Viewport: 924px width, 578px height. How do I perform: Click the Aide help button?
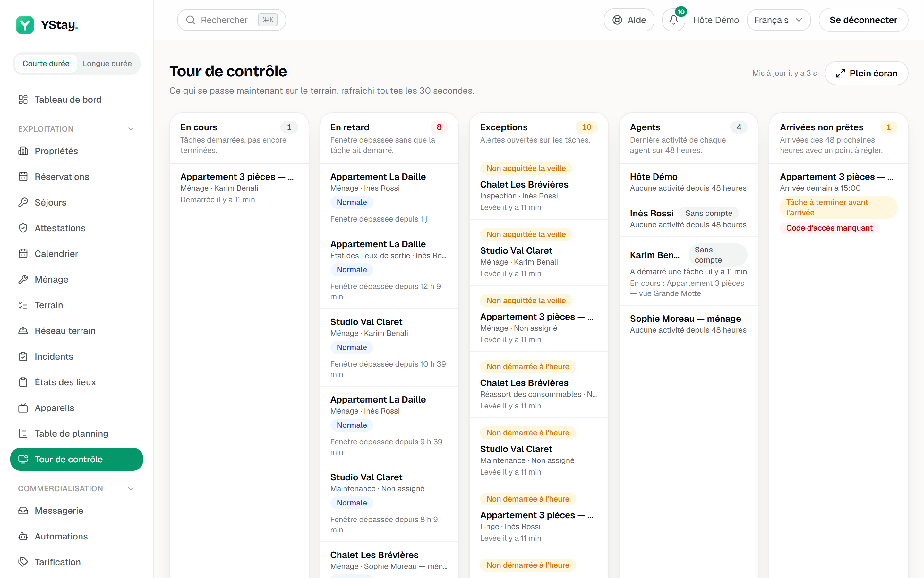(x=629, y=20)
